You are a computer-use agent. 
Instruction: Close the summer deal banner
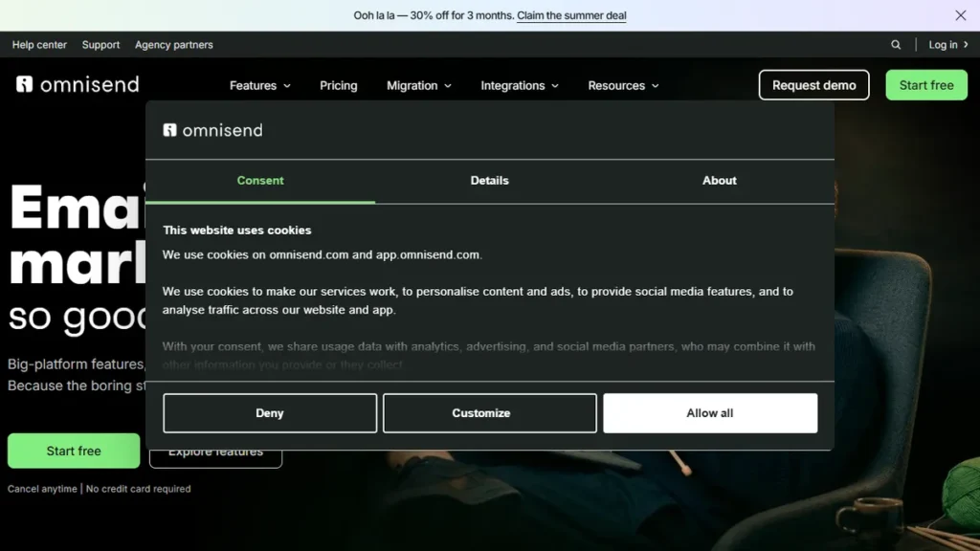click(960, 15)
